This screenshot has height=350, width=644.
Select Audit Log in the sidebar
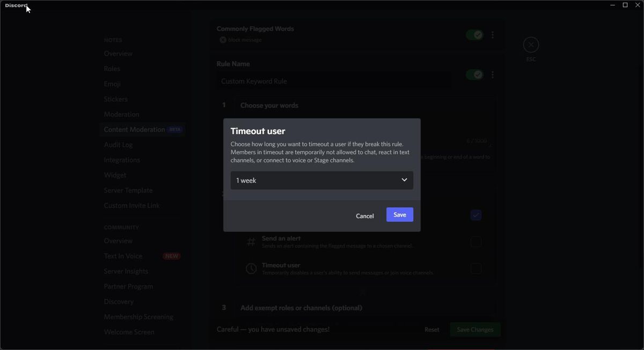pyautogui.click(x=118, y=144)
